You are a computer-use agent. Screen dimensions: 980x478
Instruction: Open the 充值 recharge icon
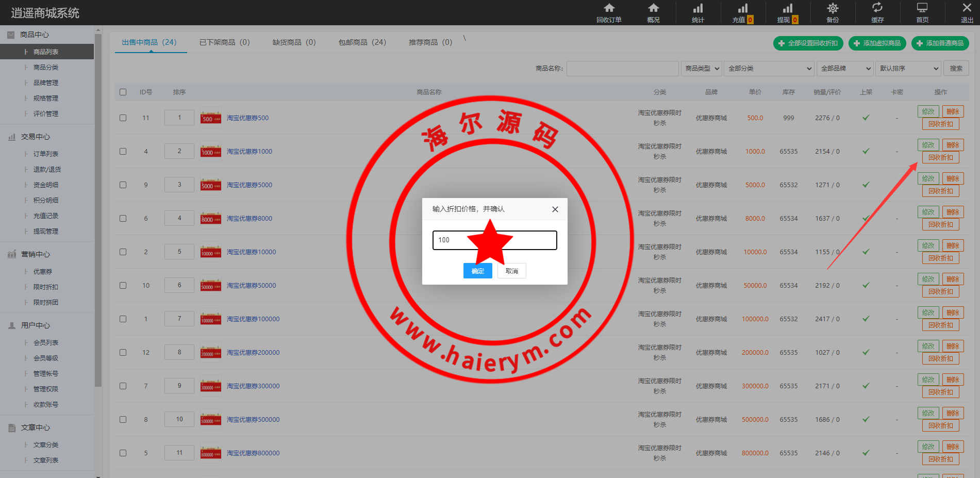click(x=742, y=8)
